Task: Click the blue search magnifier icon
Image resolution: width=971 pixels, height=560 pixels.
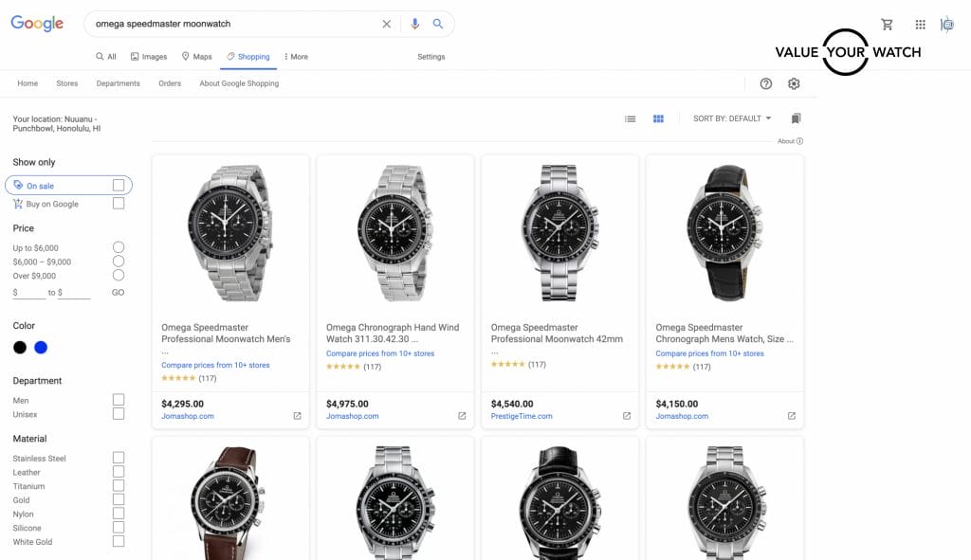Action: (438, 24)
